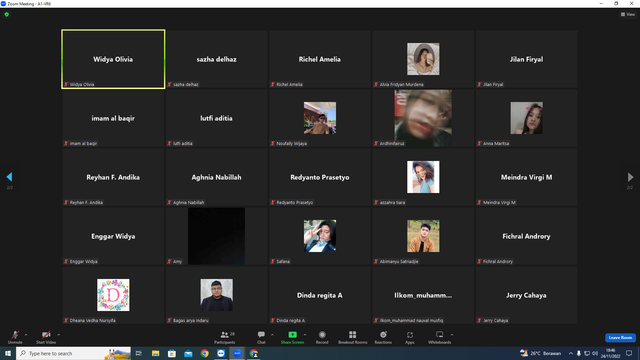Click the large 'Enggar Widya' tile name
The width and height of the screenshot is (640, 360).
point(113,236)
